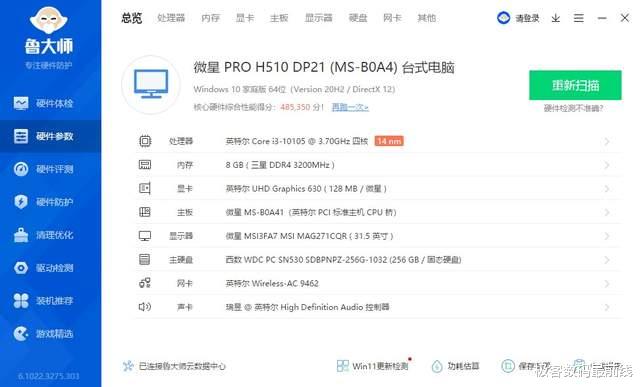The height and width of the screenshot is (387, 640).
Task: Click the download arrow icon in title bar
Action: point(556,18)
